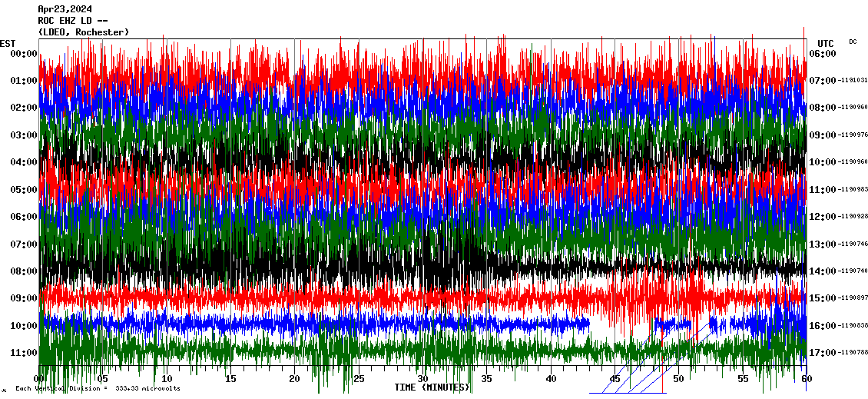Click the 06:00 UTC hour label
Screen dimensions: 868x399
tap(822, 53)
